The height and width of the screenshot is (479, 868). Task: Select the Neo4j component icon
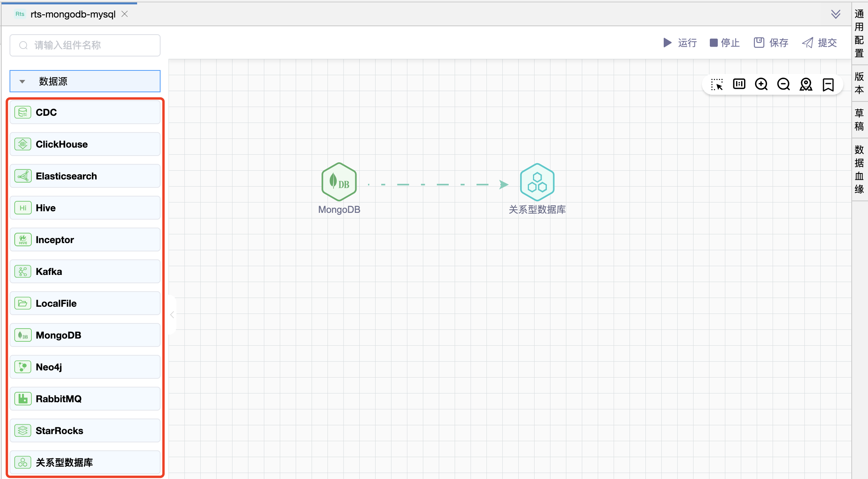[x=23, y=367]
